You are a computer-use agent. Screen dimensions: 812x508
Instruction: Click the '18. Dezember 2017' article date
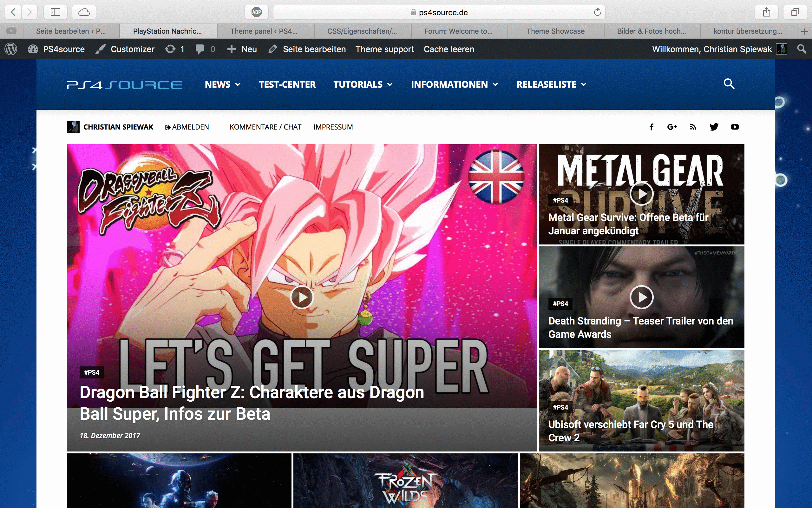pyautogui.click(x=110, y=435)
